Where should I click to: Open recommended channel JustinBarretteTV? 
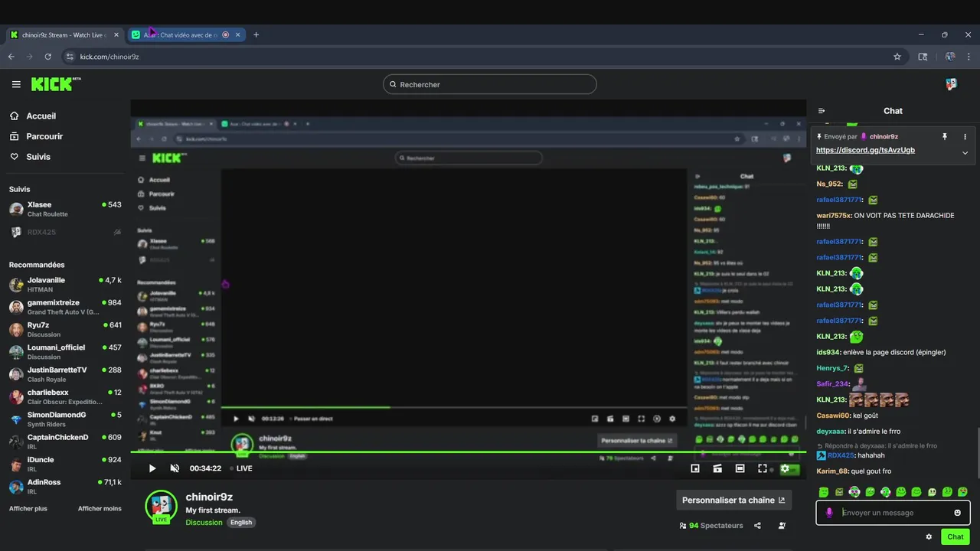[65, 374]
